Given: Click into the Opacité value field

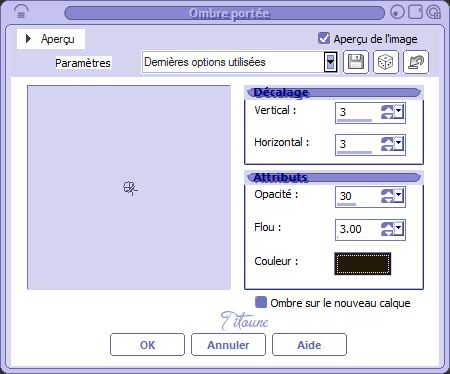Looking at the screenshot, I should [x=357, y=196].
